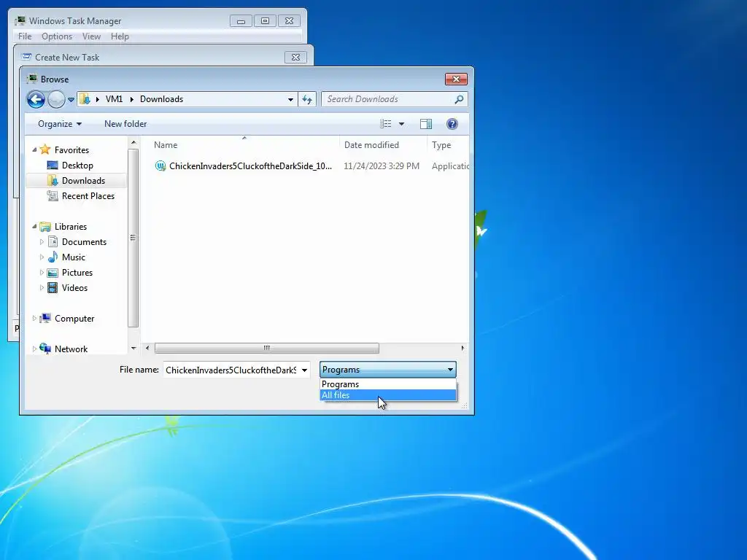Open Help menu in Windows Task Manager
The width and height of the screenshot is (747, 560).
(120, 36)
